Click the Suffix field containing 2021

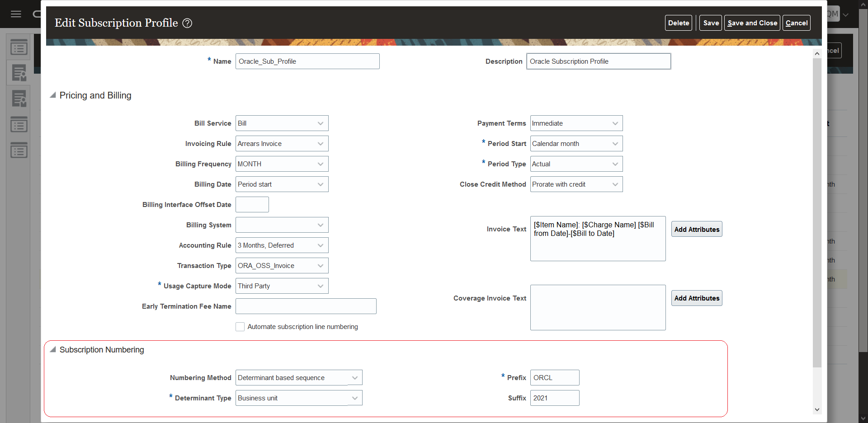(x=555, y=398)
